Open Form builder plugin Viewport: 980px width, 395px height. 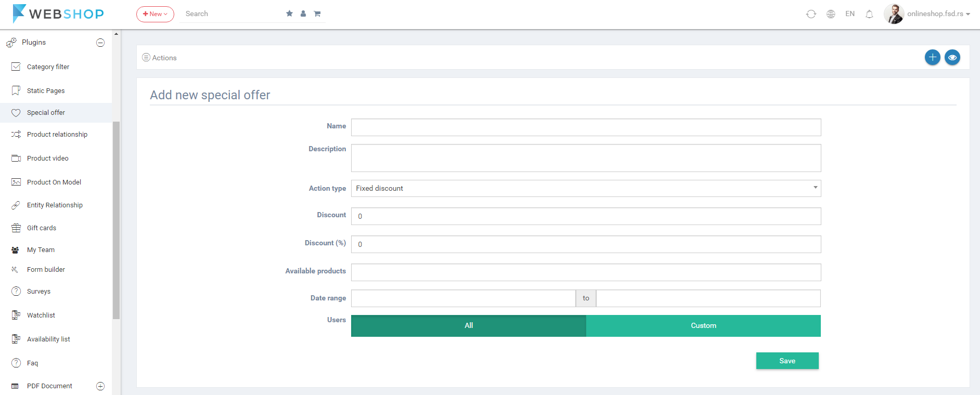46,269
